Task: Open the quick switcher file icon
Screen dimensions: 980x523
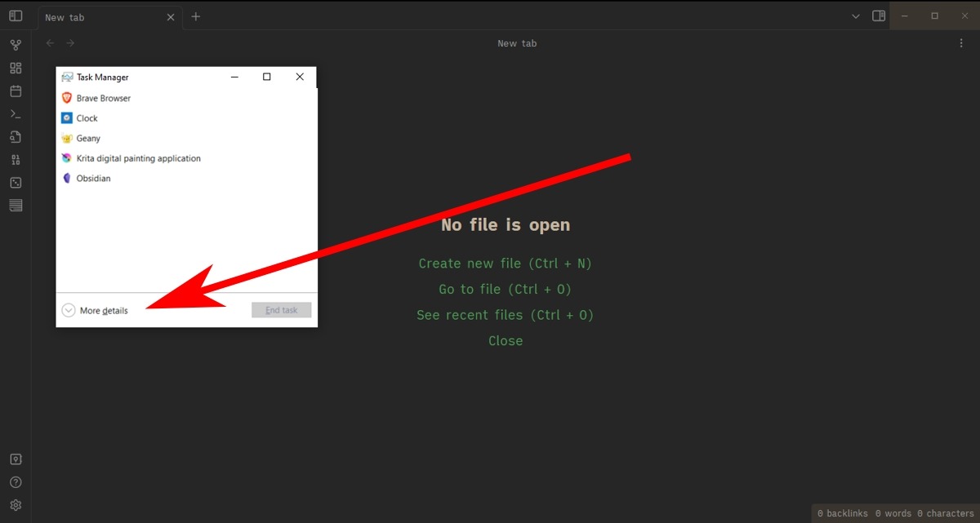Action: tap(16, 136)
